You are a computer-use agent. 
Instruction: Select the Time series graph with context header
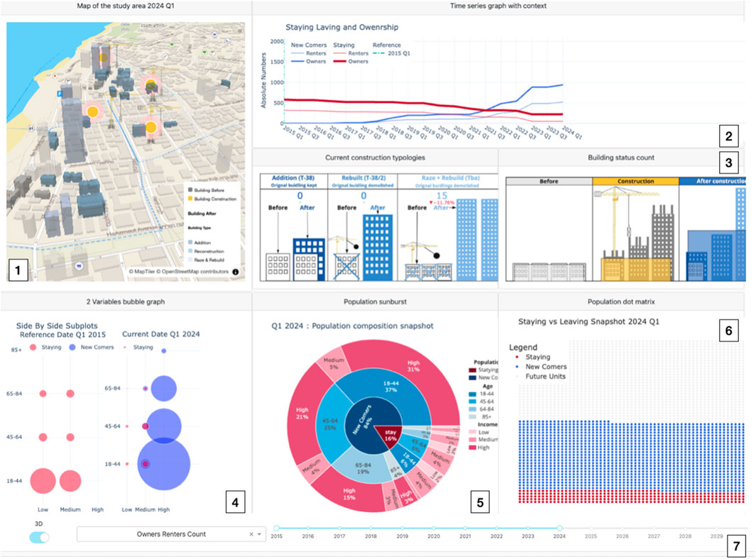click(x=498, y=6)
